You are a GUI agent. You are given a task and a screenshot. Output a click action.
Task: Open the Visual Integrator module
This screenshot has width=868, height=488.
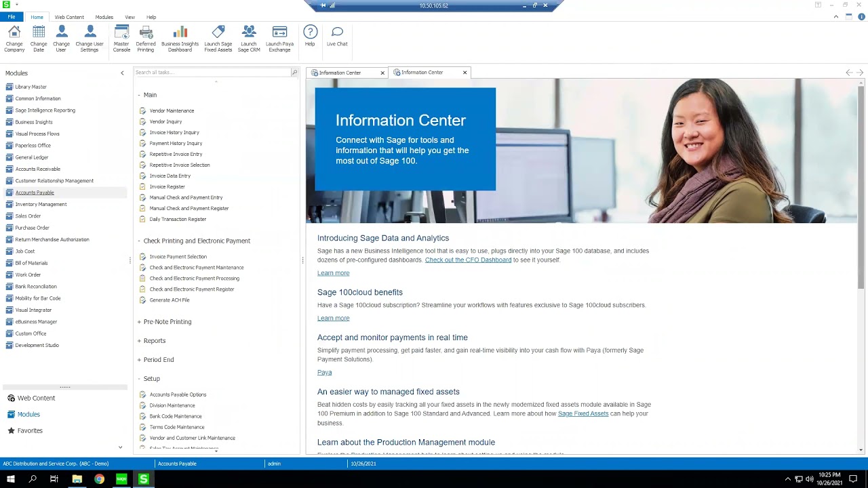click(33, 310)
